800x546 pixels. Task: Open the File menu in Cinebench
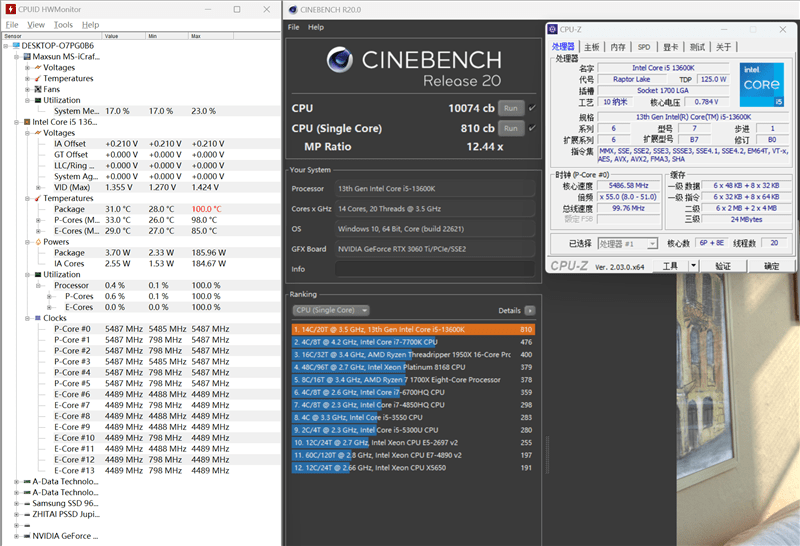pos(293,27)
